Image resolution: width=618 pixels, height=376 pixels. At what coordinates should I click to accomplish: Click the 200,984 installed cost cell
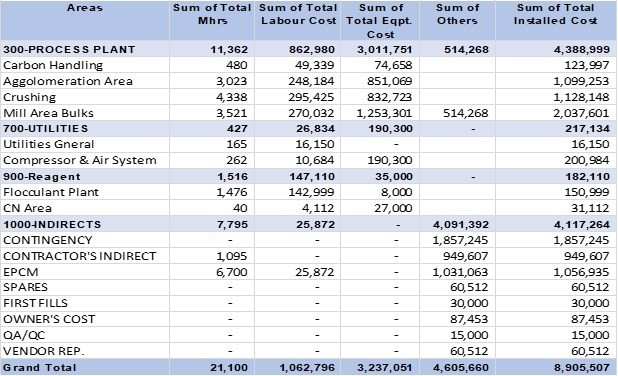pyautogui.click(x=587, y=160)
